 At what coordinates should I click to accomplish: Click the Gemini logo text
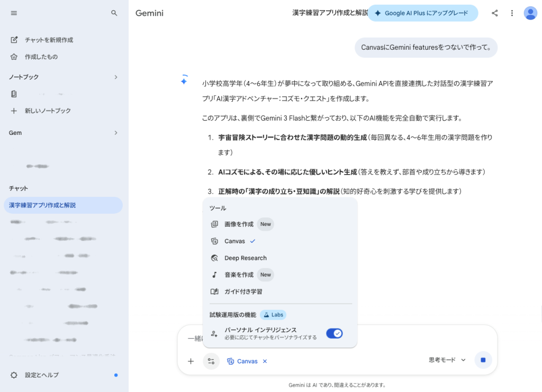(149, 13)
